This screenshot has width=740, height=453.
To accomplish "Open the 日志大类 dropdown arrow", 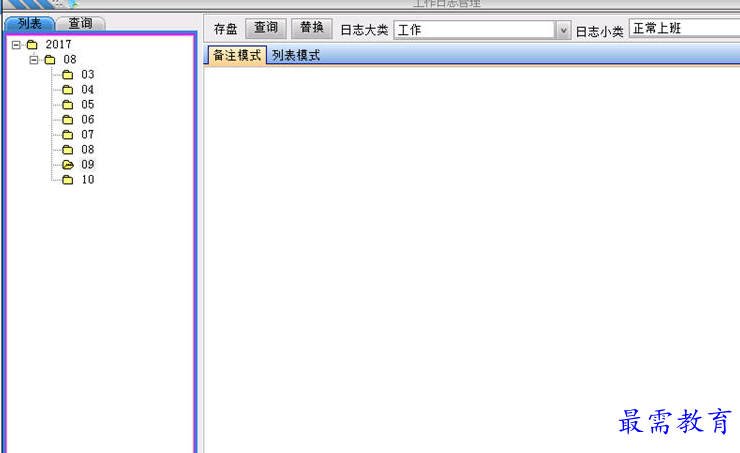I will click(563, 30).
